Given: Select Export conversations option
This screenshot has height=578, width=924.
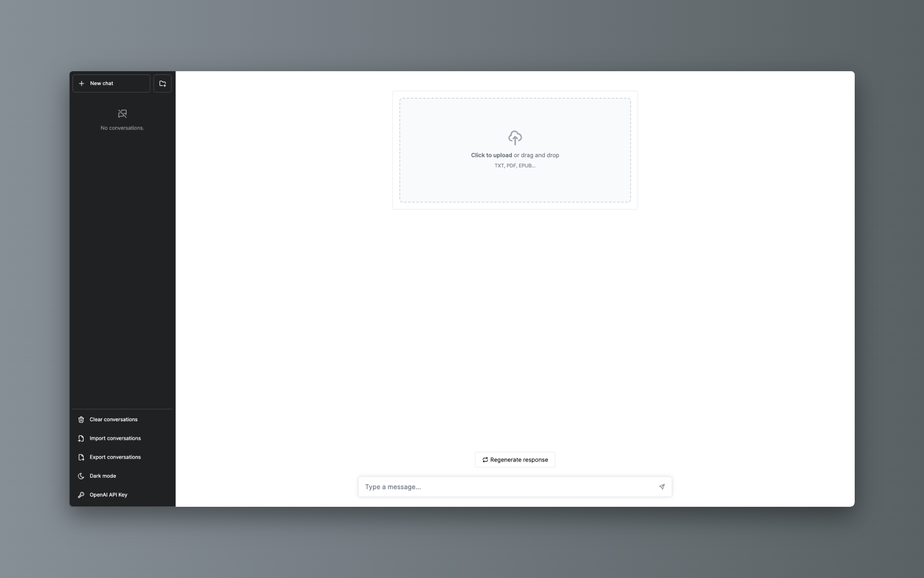Looking at the screenshot, I should pos(115,457).
